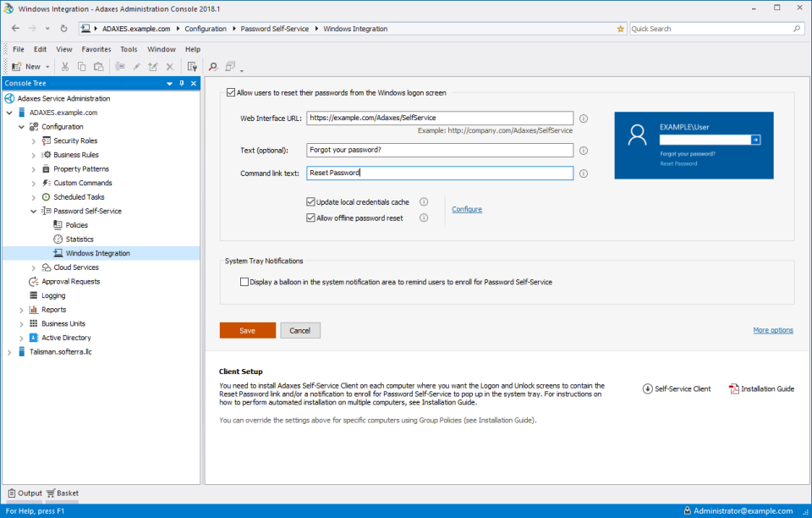
Task: Enable the system tray balloon notification
Action: pyautogui.click(x=244, y=282)
